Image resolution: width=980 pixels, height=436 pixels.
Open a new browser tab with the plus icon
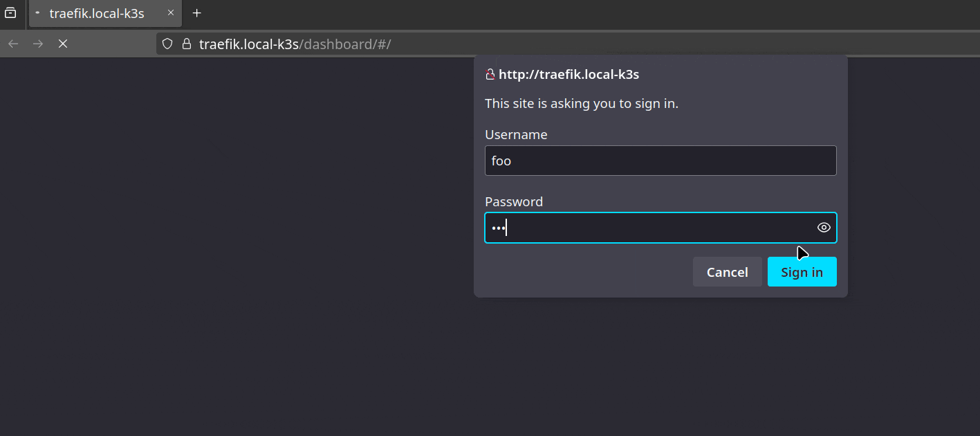(196, 13)
